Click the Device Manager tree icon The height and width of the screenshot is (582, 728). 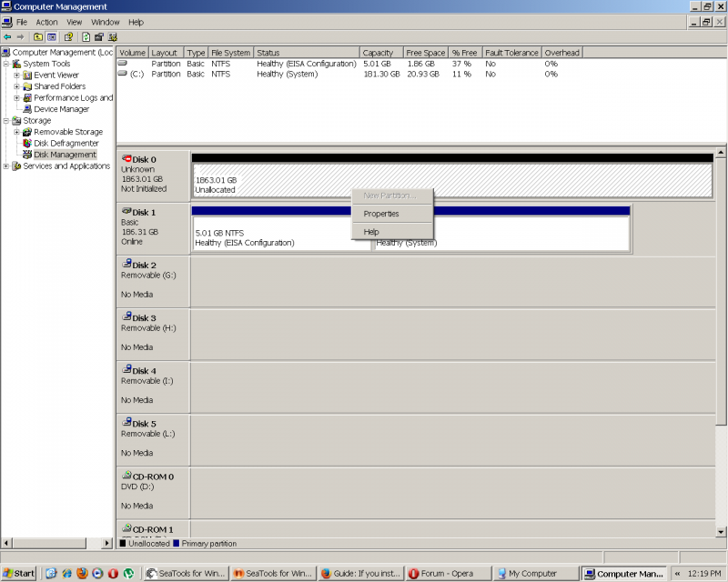(x=27, y=109)
